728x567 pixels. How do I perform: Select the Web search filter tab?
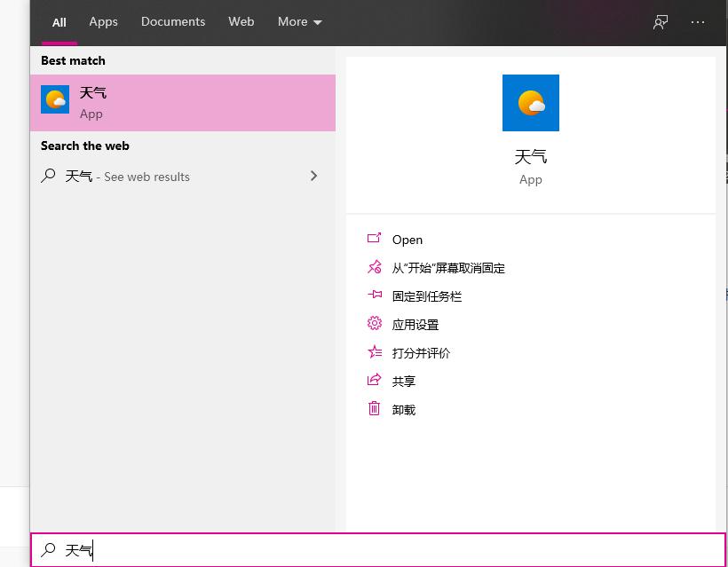[x=241, y=21]
